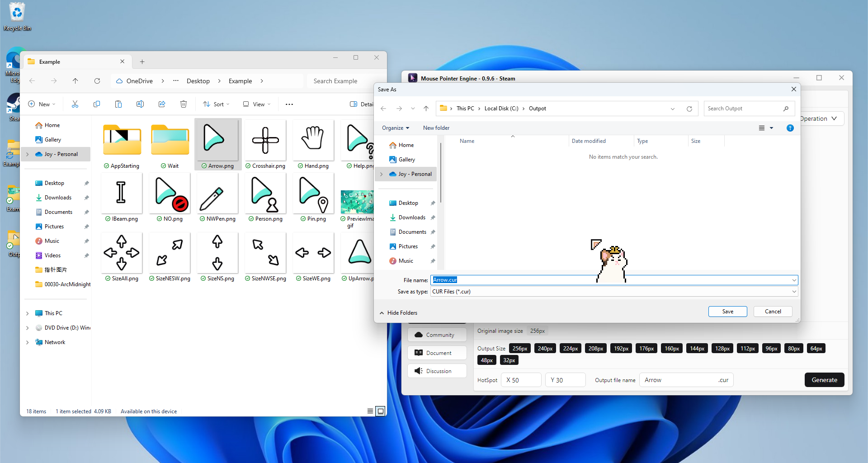868x463 pixels.
Task: Click the Delete trash icon in Explorer toolbar
Action: [184, 104]
